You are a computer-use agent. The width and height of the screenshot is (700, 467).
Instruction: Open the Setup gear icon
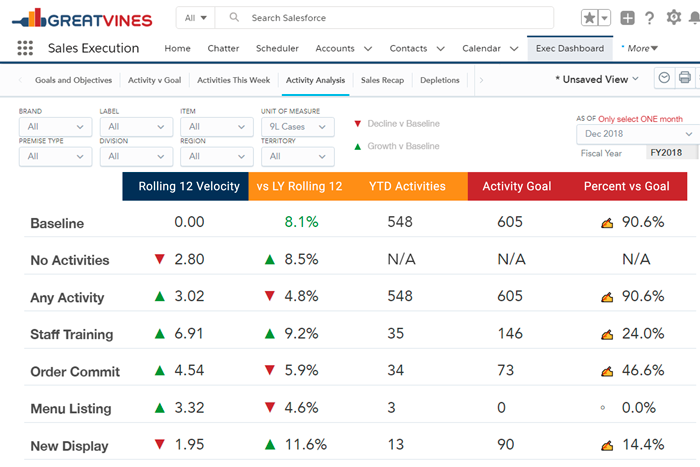(x=673, y=18)
